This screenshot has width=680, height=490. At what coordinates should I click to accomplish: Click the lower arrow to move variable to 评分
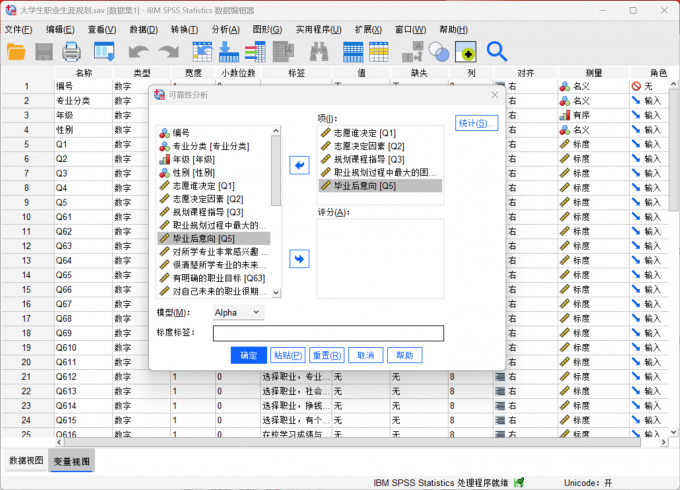[x=299, y=259]
